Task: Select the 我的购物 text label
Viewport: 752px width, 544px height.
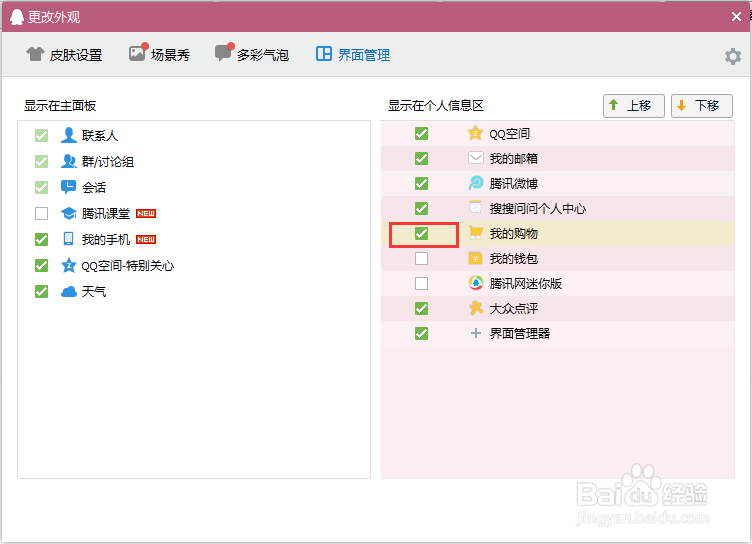Action: click(x=514, y=234)
